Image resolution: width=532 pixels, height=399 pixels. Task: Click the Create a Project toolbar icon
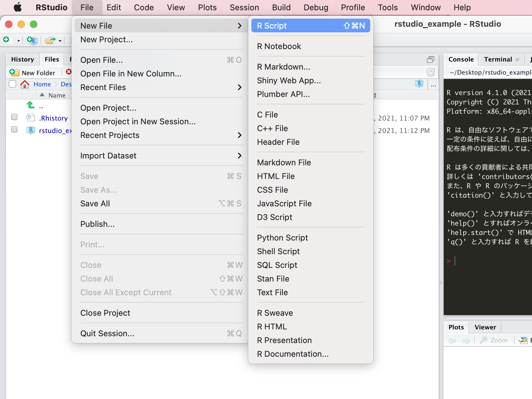click(x=32, y=40)
